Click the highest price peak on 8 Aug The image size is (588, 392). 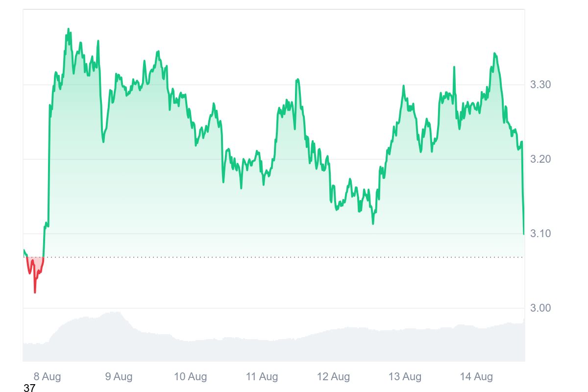pyautogui.click(x=68, y=29)
